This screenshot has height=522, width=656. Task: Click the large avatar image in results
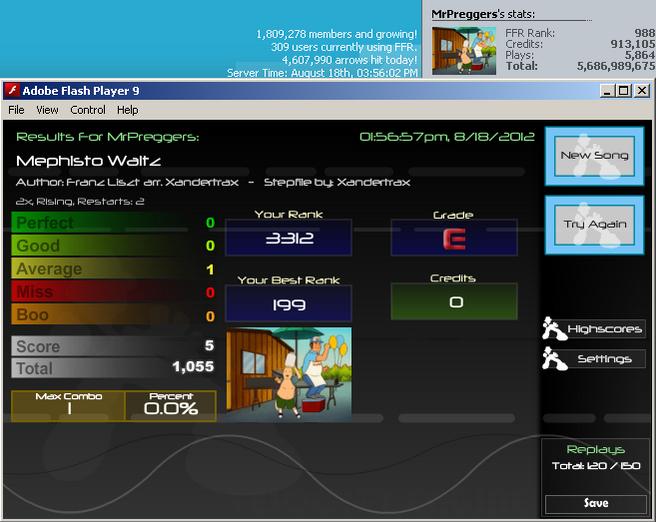point(289,374)
